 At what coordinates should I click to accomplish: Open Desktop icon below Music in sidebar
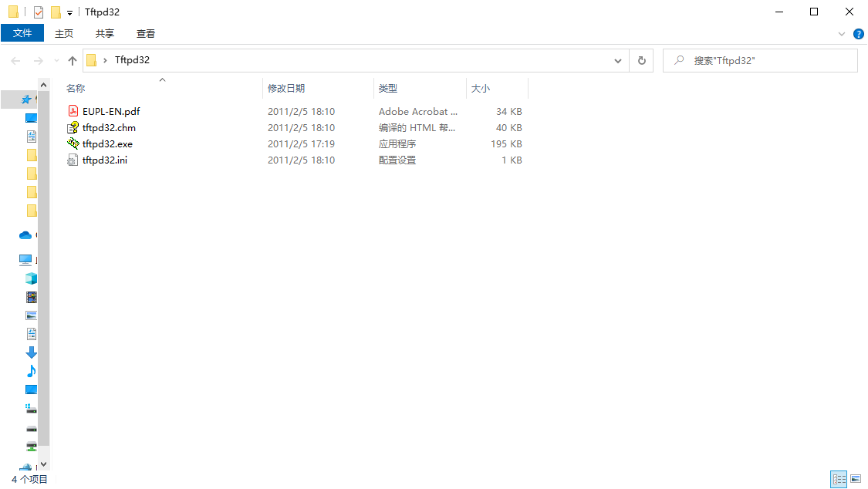click(x=32, y=390)
